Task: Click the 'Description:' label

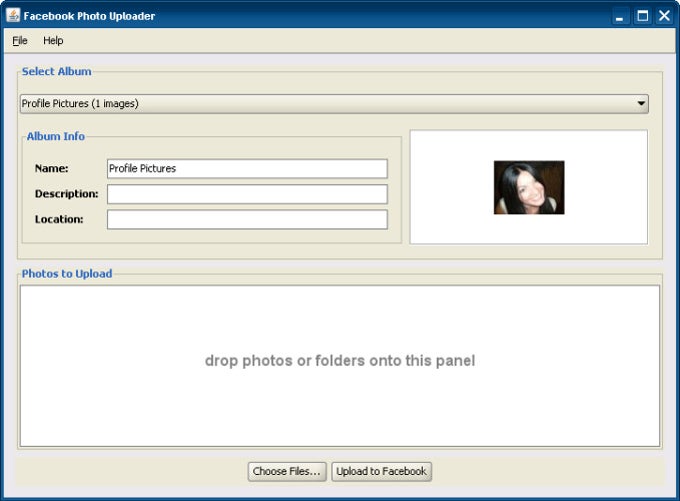Action: point(67,194)
